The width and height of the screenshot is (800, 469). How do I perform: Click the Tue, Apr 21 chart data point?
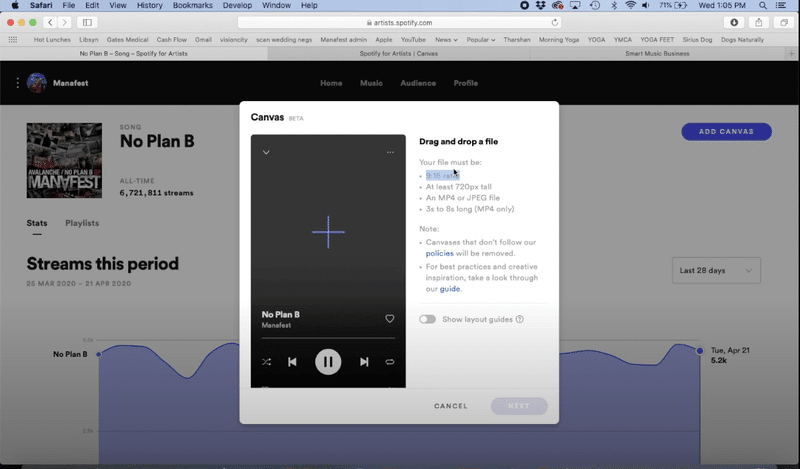coord(699,351)
